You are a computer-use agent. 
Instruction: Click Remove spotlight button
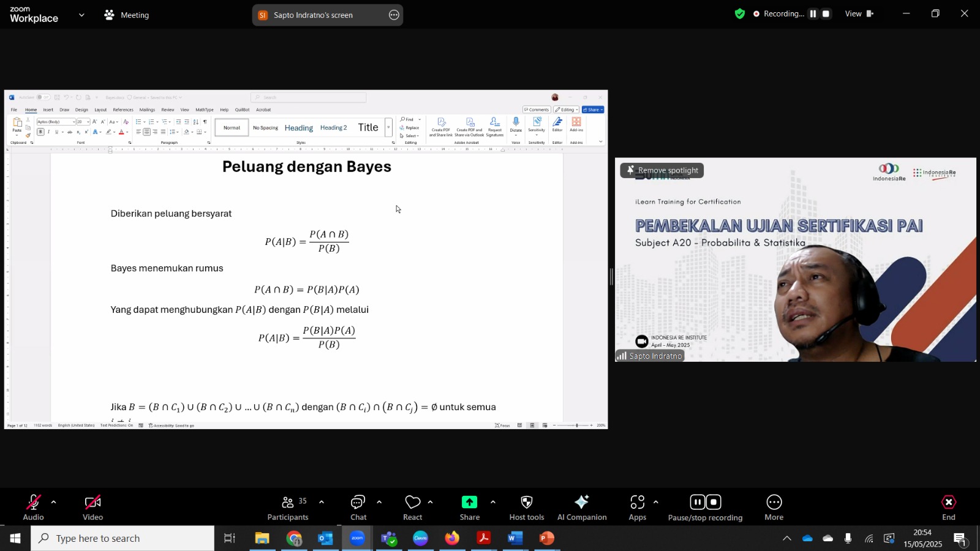pyautogui.click(x=662, y=170)
